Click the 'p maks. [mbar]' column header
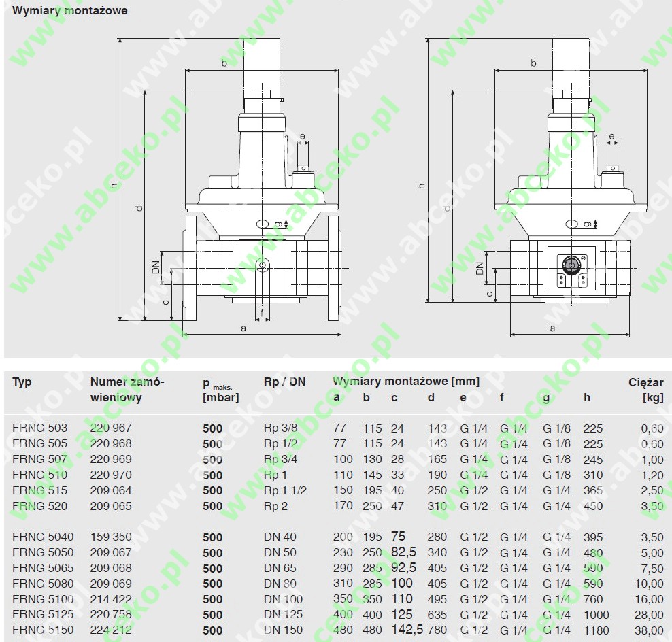The width and height of the screenshot is (672, 642). [x=221, y=390]
